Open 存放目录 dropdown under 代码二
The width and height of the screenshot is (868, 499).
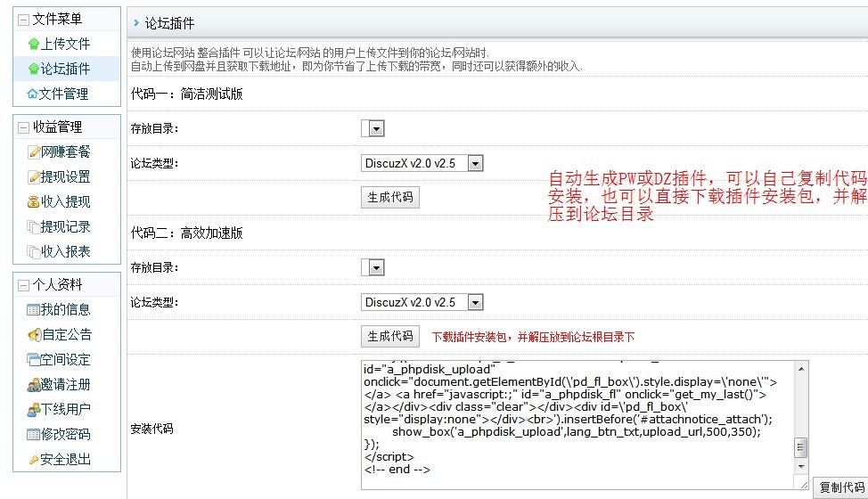[373, 267]
